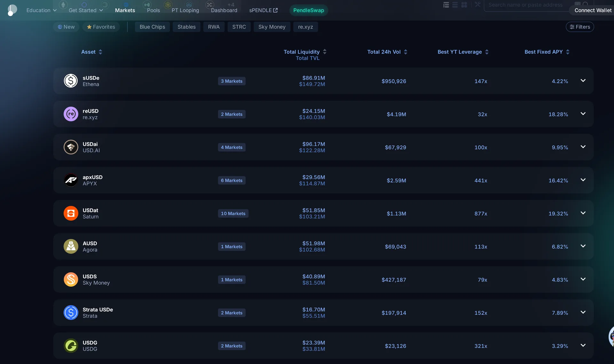614x364 pixels.
Task: Click the sUSDe Ethena token icon
Action: (x=71, y=81)
